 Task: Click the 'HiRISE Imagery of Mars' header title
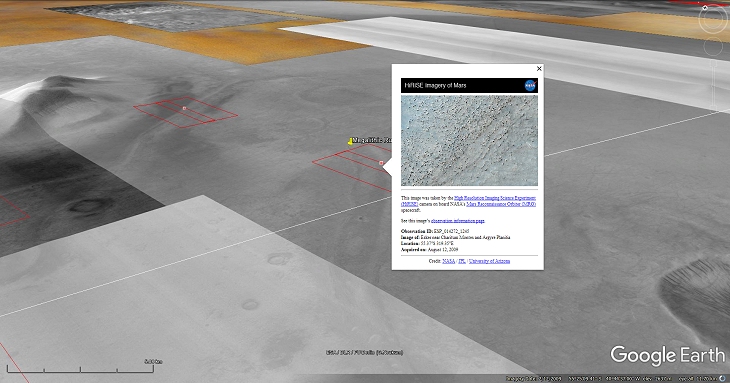tap(435, 86)
